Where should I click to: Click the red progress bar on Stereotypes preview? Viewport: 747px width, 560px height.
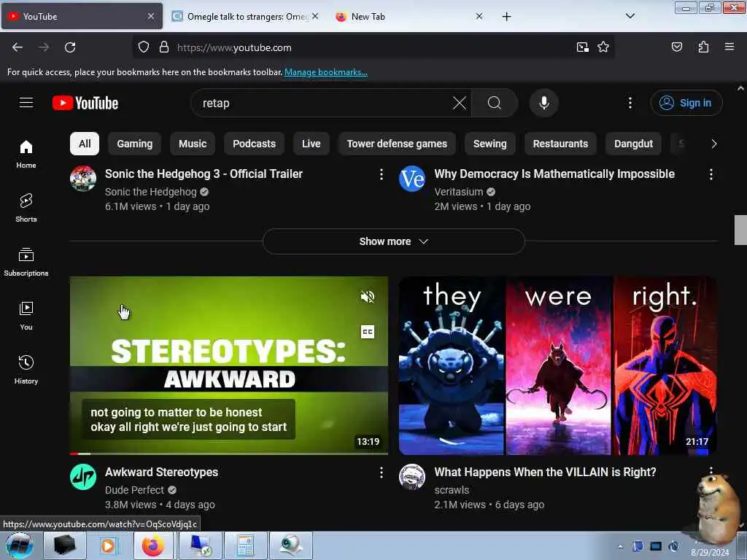pyautogui.click(x=74, y=454)
